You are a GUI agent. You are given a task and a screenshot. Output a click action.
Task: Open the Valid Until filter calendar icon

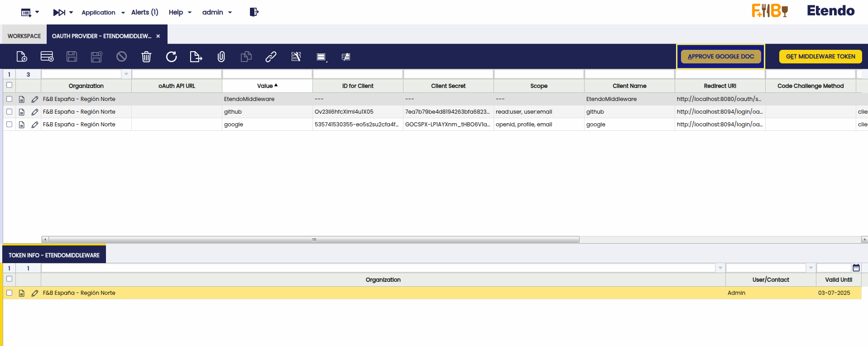856,268
